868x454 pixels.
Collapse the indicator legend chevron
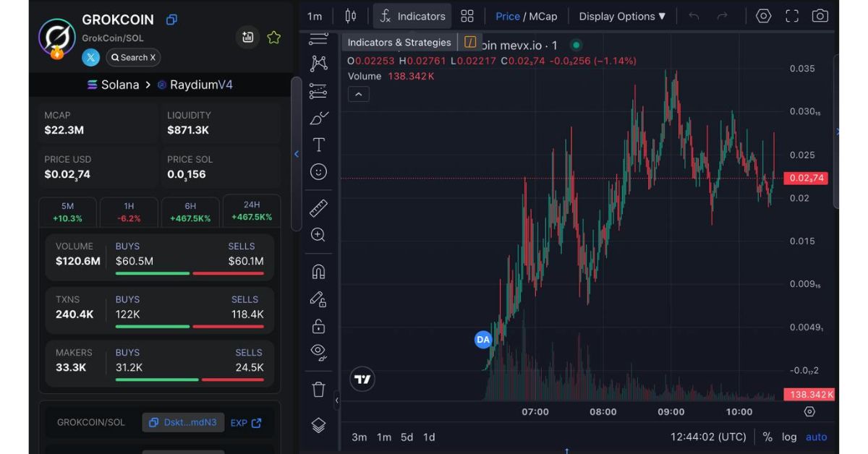pos(359,94)
